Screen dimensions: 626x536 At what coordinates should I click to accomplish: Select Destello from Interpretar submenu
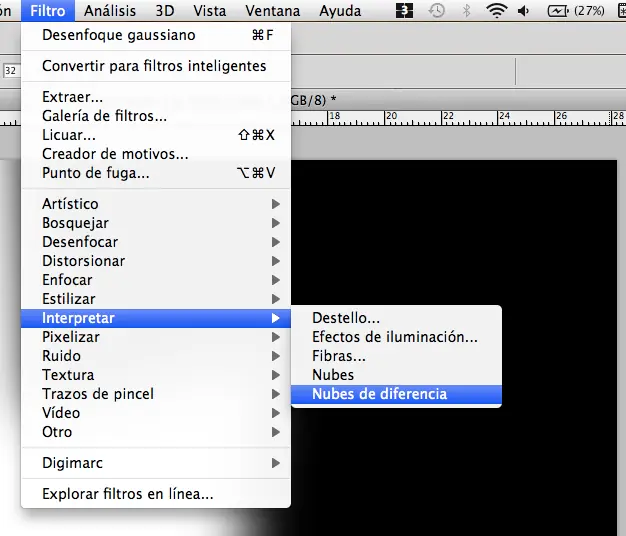click(x=396, y=318)
